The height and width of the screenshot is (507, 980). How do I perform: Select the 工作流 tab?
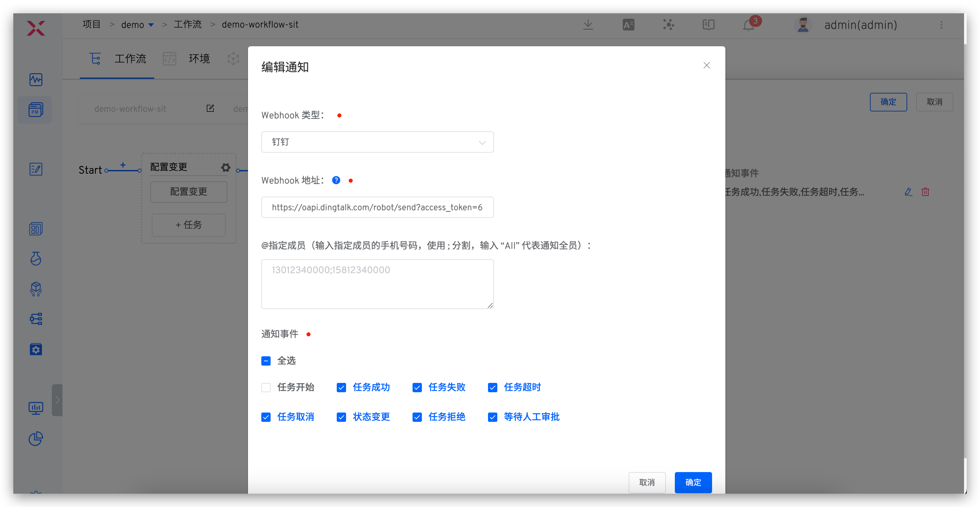pyautogui.click(x=117, y=59)
